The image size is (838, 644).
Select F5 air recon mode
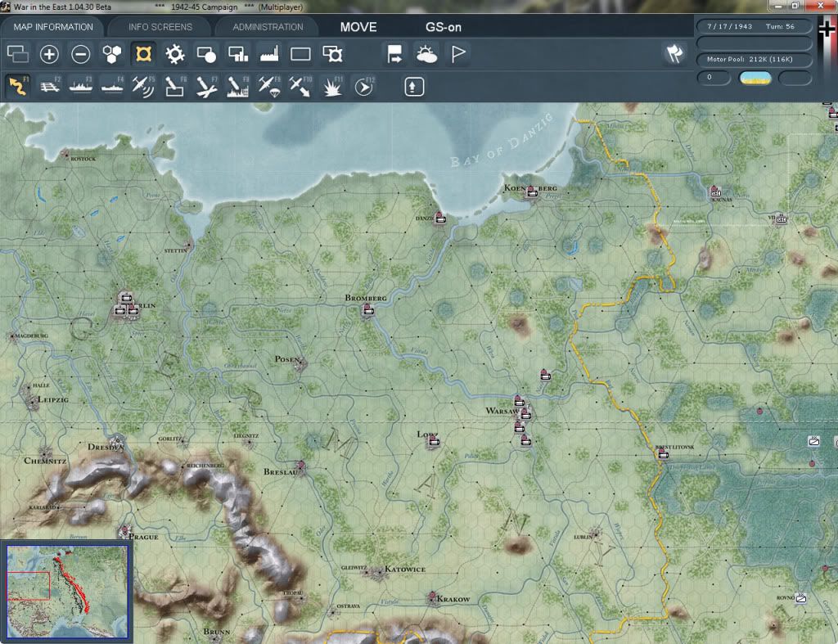(143, 87)
